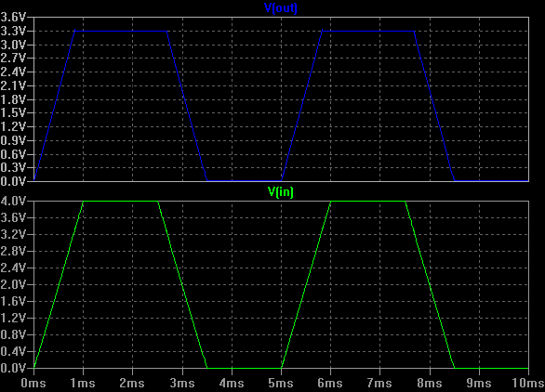Image resolution: width=545 pixels, height=392 pixels.
Task: Click the 3ms time axis label
Action: 182,383
